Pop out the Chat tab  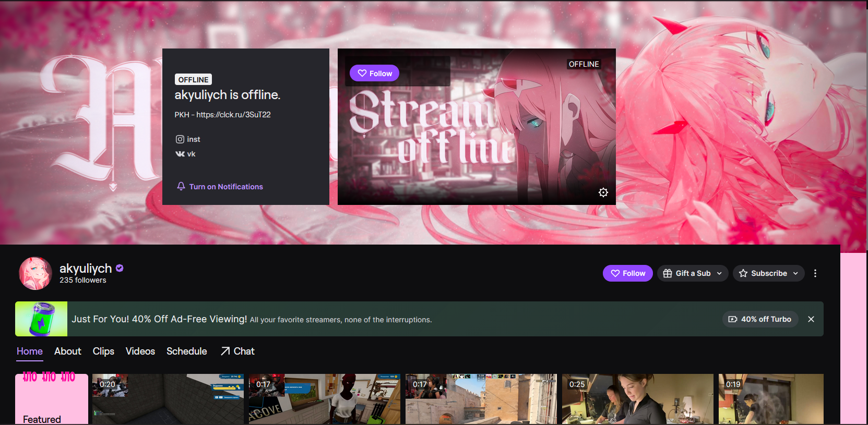tap(237, 351)
